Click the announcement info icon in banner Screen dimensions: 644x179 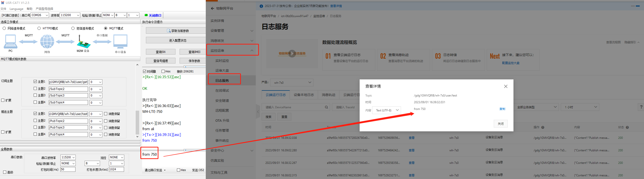click(261, 6)
